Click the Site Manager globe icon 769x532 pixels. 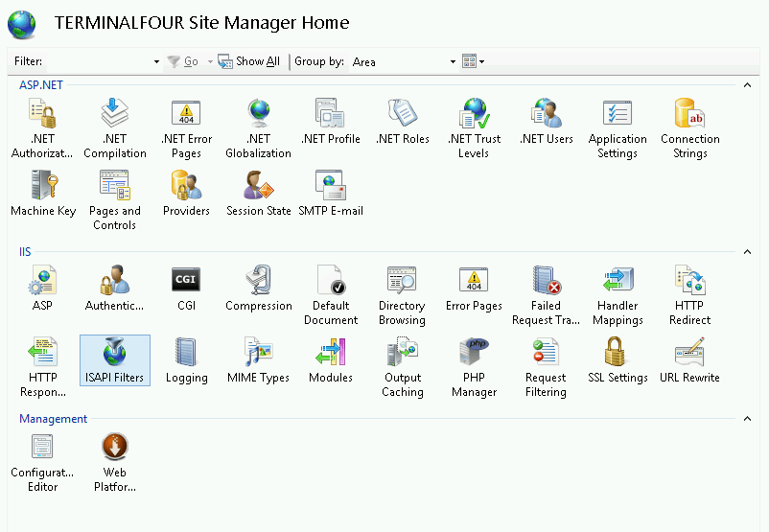tap(22, 24)
